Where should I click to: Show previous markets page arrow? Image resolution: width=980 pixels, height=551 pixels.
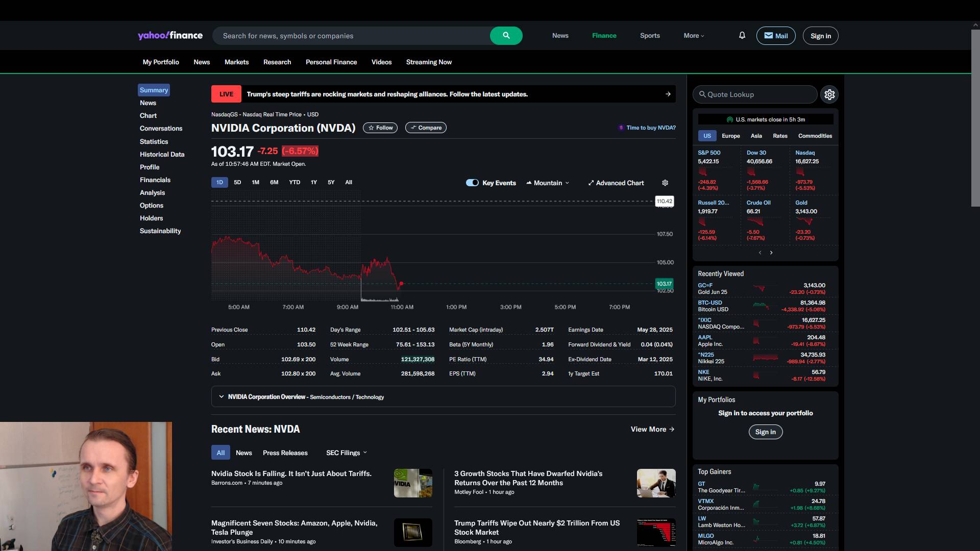coord(760,253)
